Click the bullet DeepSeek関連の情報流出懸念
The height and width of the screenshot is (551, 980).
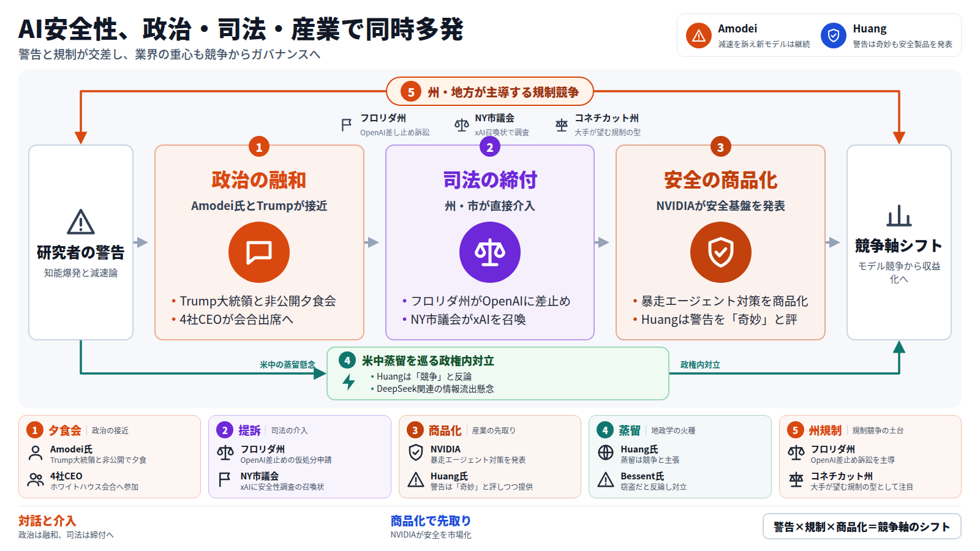(432, 389)
